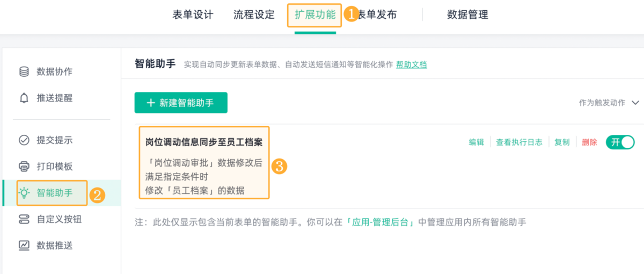Click the bell icon beside 推送提醒
644x274 pixels.
24,98
